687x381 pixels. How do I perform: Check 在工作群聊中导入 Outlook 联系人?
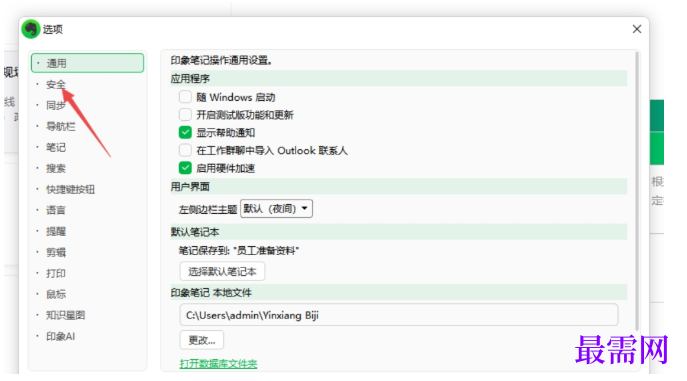(185, 150)
